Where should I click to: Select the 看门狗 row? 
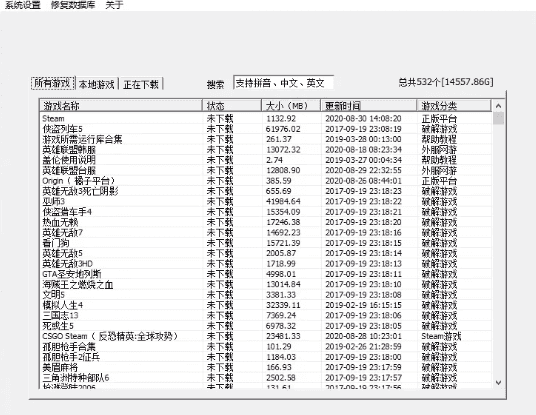click(x=266, y=243)
